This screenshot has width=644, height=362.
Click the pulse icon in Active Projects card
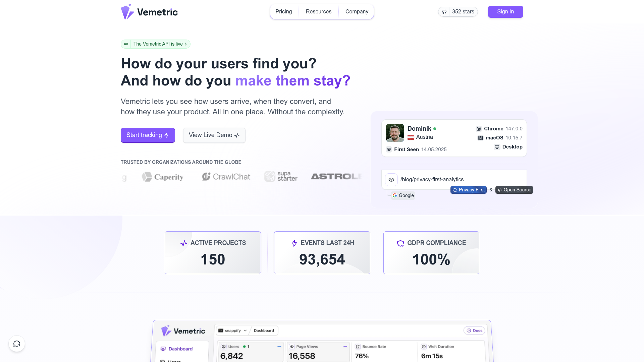[x=184, y=243]
